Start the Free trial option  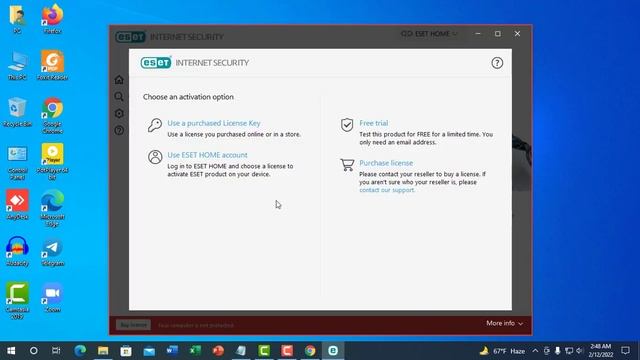[373, 123]
